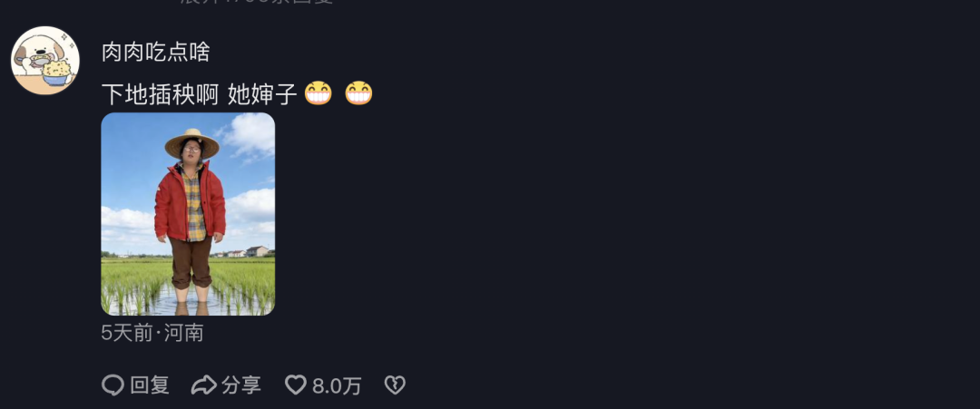Open the 肉肉吃点啥 dog avatar
980x409 pixels.
click(x=45, y=60)
